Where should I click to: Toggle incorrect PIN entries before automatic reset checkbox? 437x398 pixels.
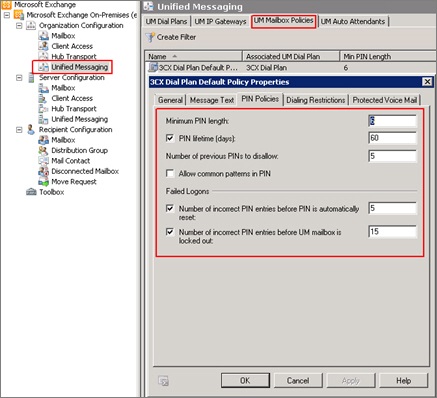click(170, 208)
